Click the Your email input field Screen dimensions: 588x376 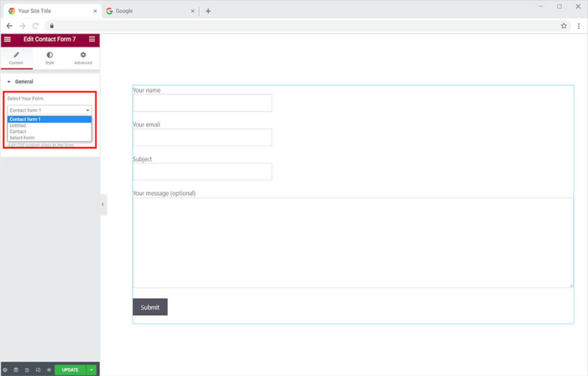click(202, 138)
